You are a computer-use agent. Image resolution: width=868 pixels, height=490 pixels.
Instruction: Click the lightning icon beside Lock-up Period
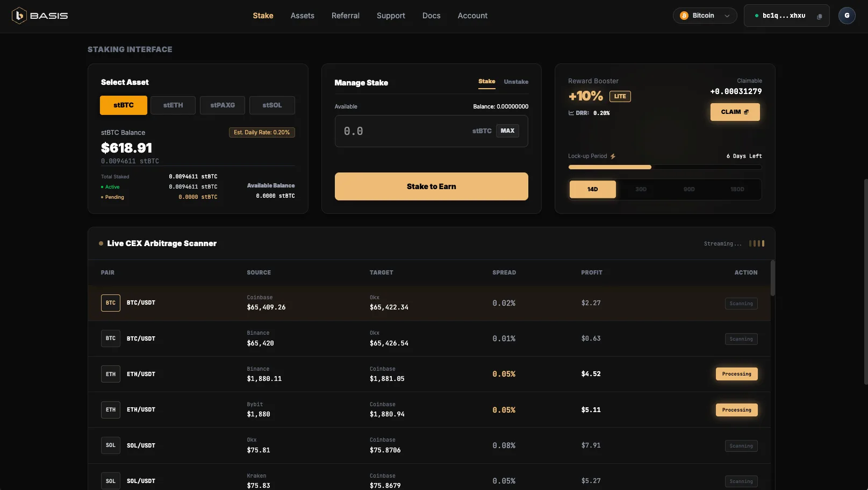point(613,156)
